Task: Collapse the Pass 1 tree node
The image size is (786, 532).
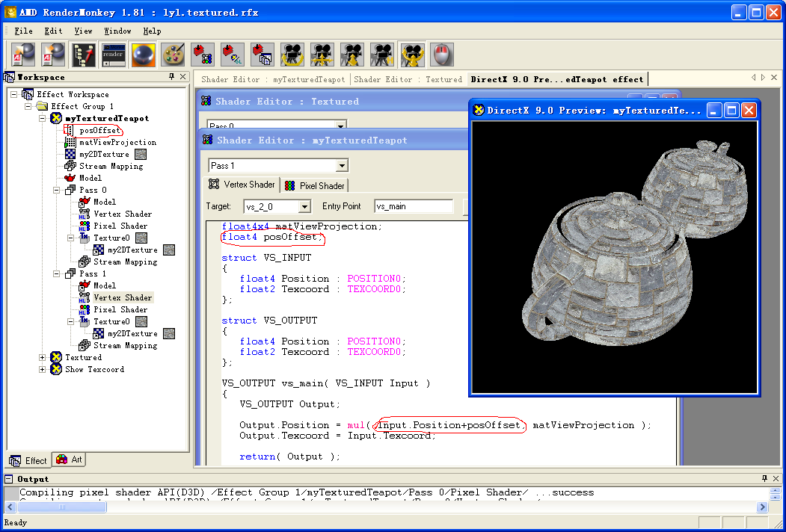Action: (x=57, y=273)
